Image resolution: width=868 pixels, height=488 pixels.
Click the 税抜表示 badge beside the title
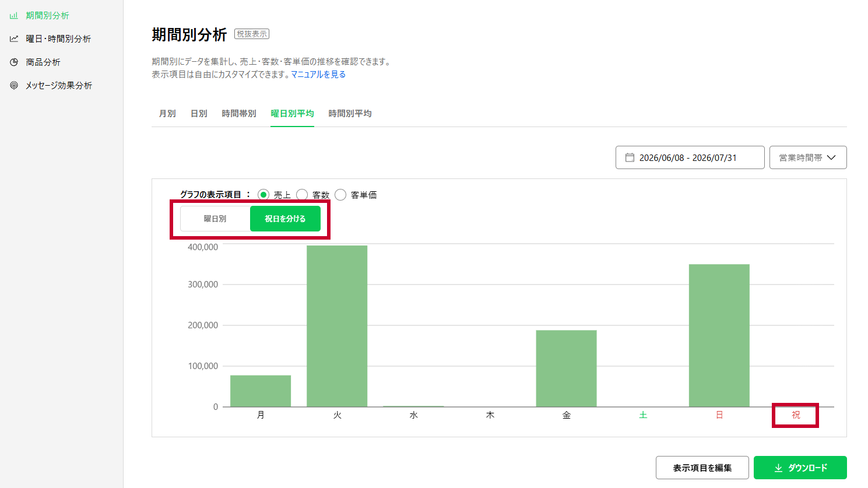pos(252,34)
